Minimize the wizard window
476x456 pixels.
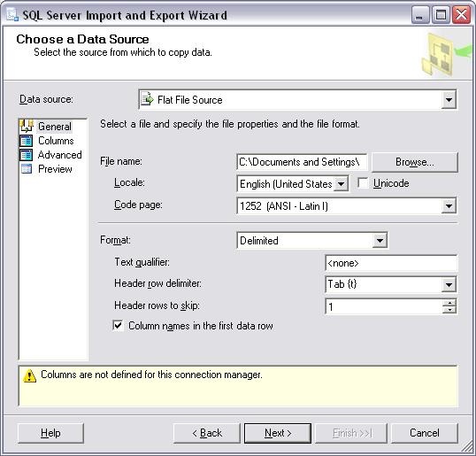click(x=420, y=15)
